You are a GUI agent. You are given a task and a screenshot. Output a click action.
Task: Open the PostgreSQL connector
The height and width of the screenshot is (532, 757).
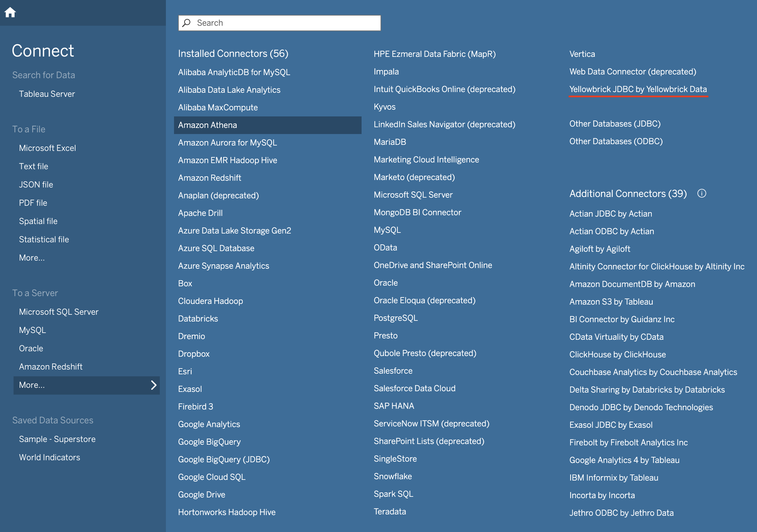[x=395, y=318]
